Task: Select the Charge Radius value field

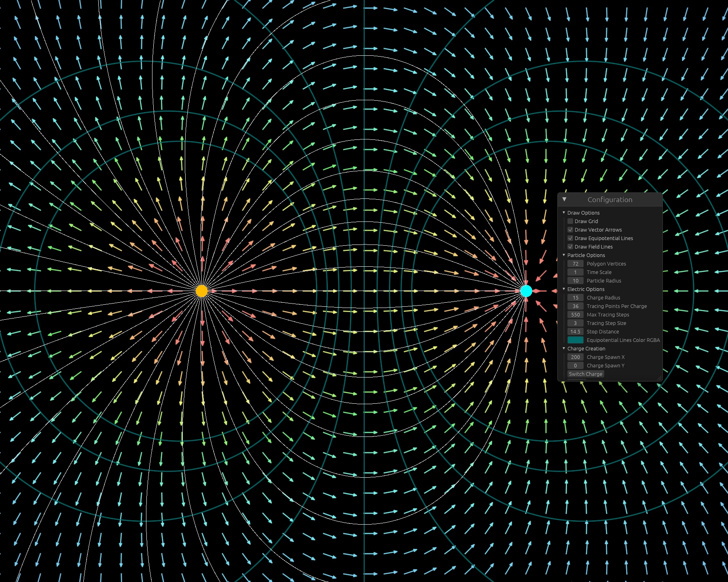Action: point(576,297)
